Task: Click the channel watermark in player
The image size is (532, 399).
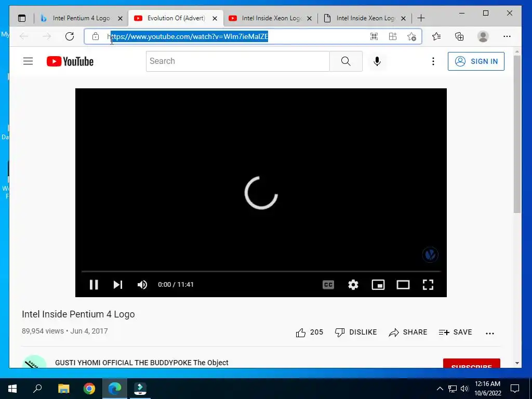Action: (430, 255)
